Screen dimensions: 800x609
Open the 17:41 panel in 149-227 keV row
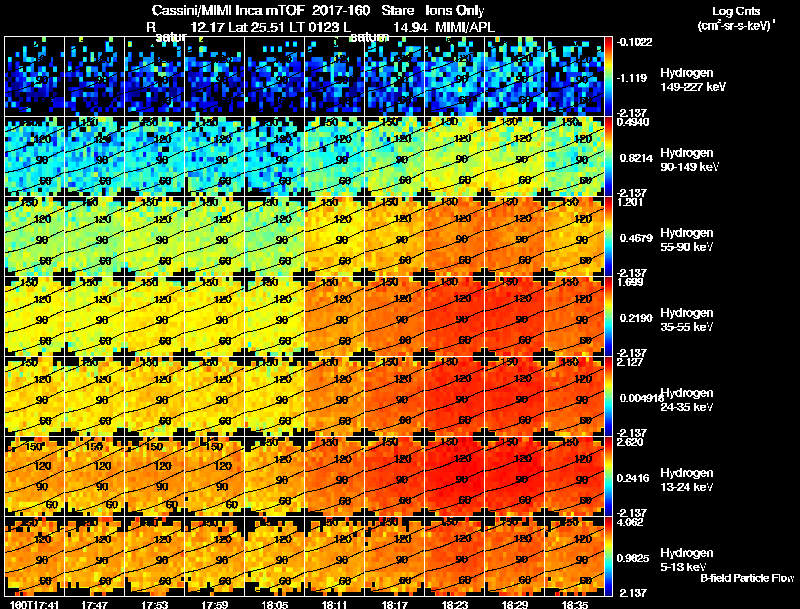(34, 76)
